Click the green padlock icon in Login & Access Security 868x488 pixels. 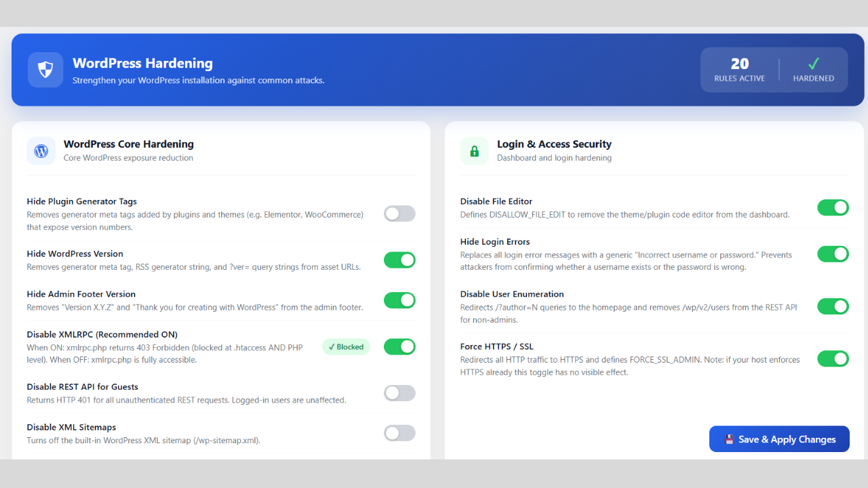coord(474,150)
